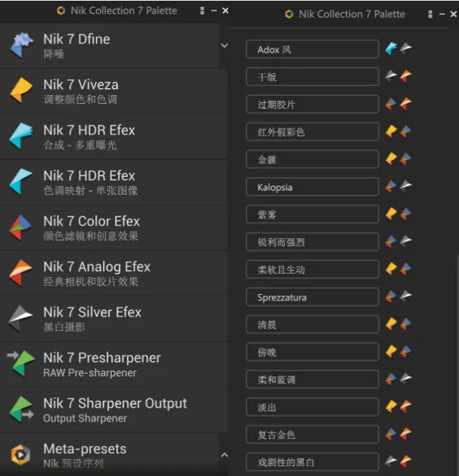Apply the 清晨 meta-preset

click(x=313, y=325)
